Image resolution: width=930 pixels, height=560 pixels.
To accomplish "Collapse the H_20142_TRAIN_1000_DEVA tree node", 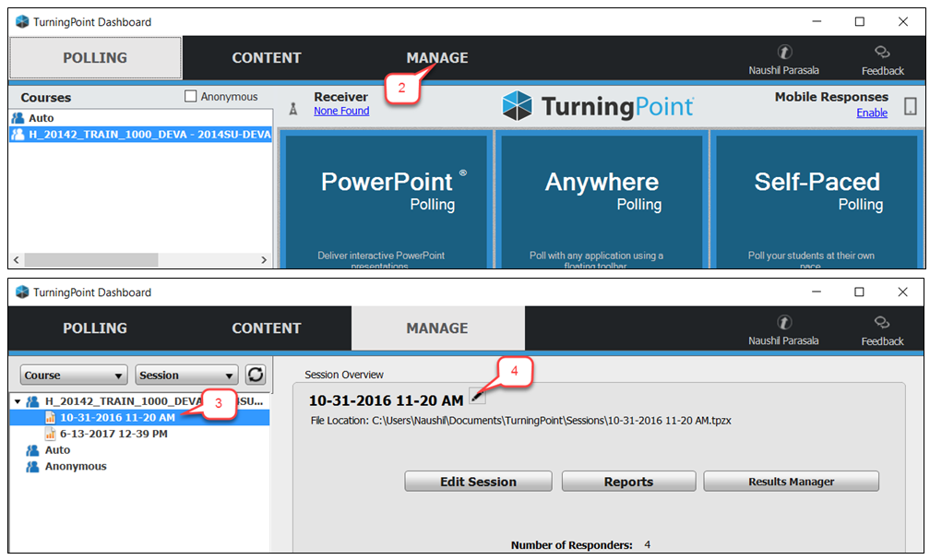I will (x=18, y=401).
